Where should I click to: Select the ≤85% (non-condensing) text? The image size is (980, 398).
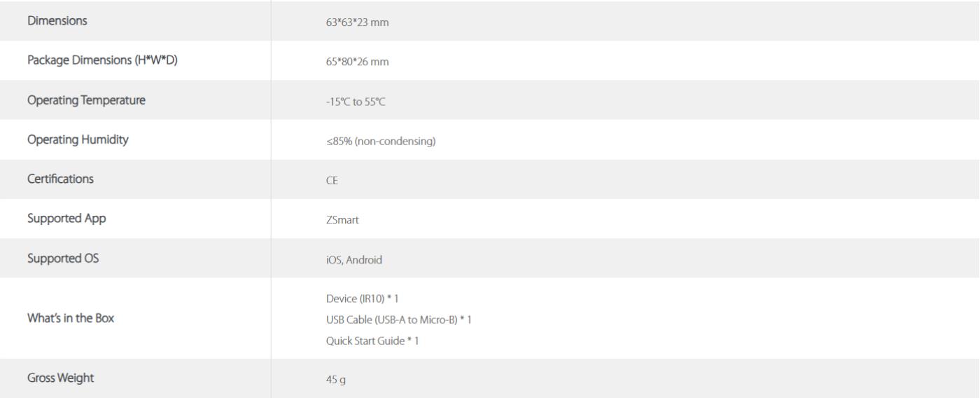[376, 141]
